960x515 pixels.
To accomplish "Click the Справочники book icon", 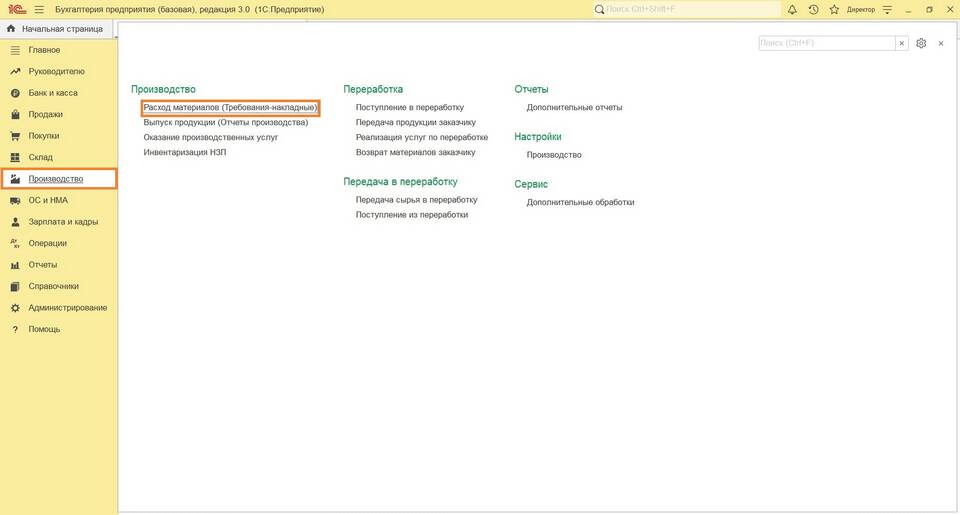I will coord(15,286).
